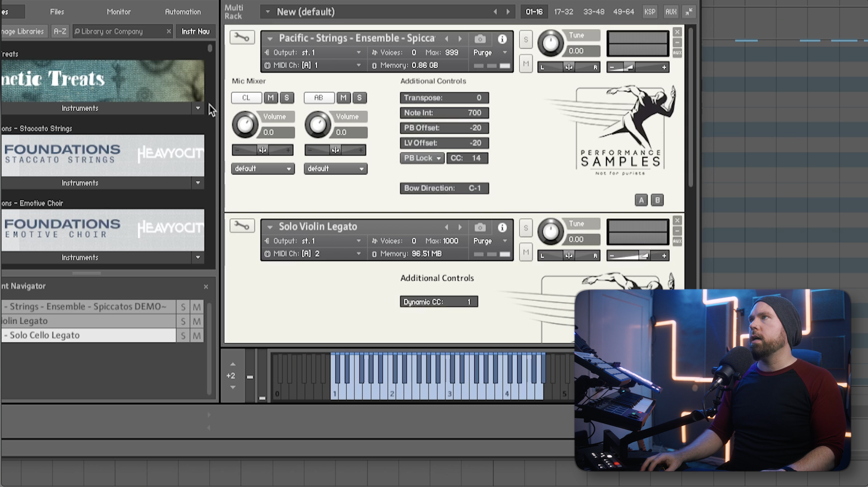Select performance view B button
The width and height of the screenshot is (868, 487).
click(x=657, y=200)
